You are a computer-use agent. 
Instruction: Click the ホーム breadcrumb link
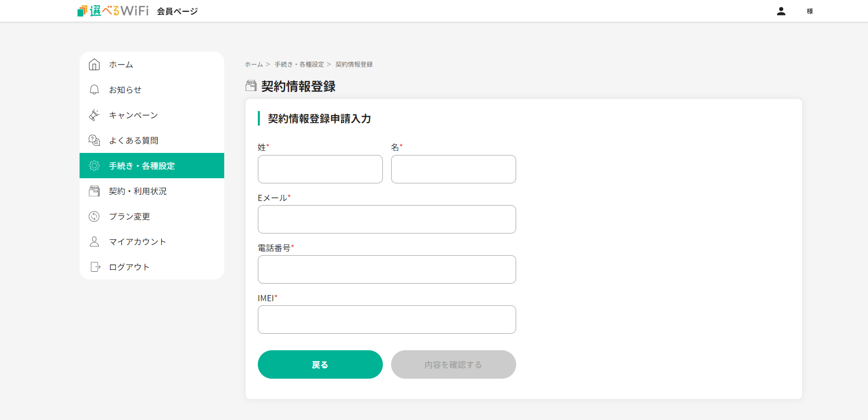coord(254,65)
